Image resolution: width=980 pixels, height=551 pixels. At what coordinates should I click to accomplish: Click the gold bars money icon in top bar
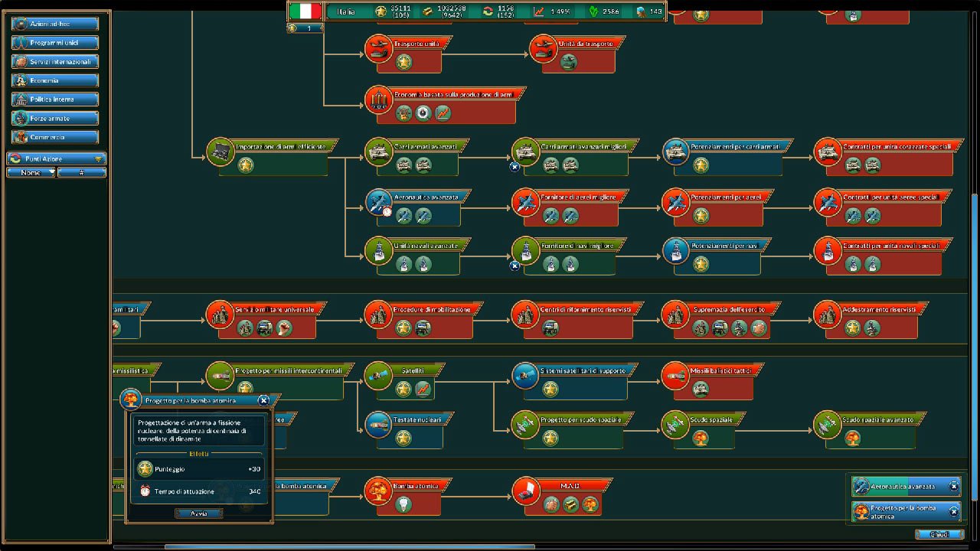[x=428, y=11]
